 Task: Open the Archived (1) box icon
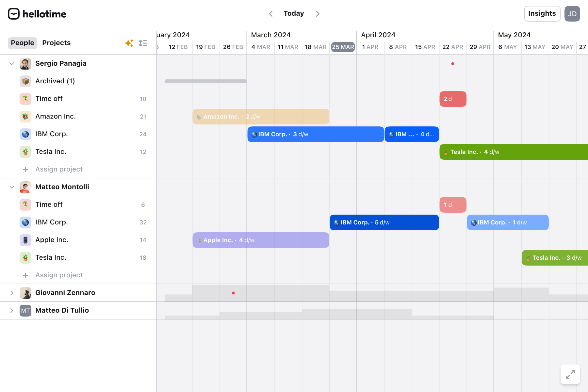point(25,81)
